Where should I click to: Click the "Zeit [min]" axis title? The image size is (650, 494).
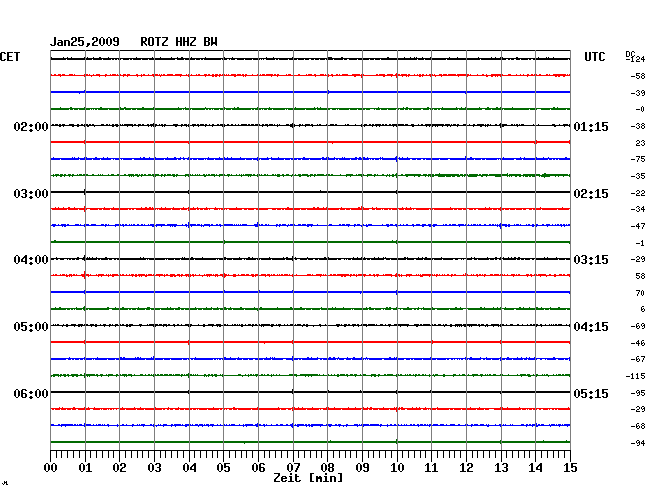308,478
